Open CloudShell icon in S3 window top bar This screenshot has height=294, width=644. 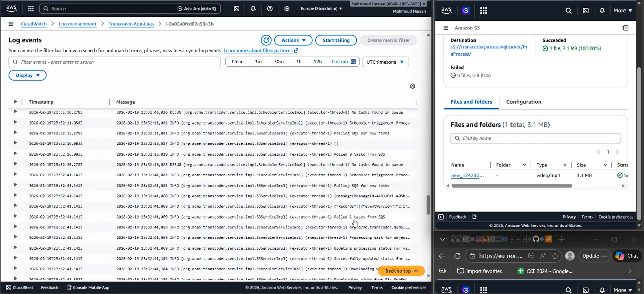585,11
